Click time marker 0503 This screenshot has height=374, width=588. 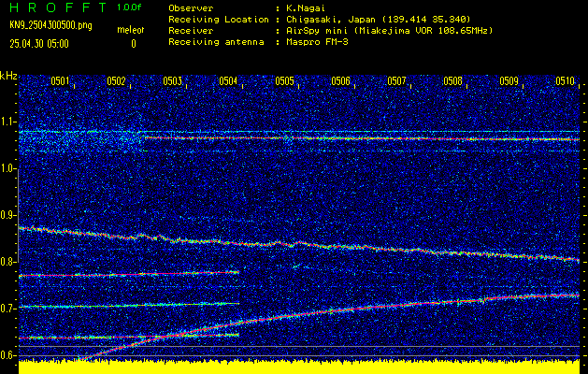point(173,81)
